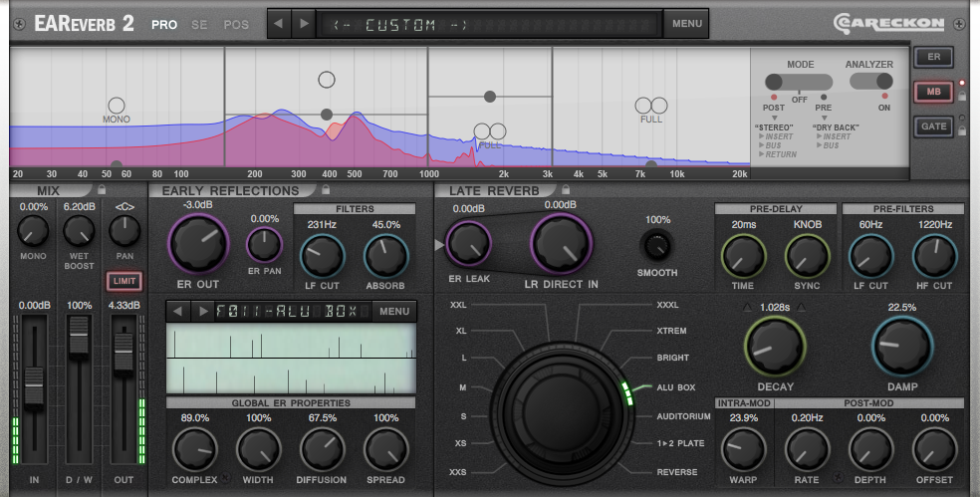Toggle the MIX section lock icon

point(102,189)
